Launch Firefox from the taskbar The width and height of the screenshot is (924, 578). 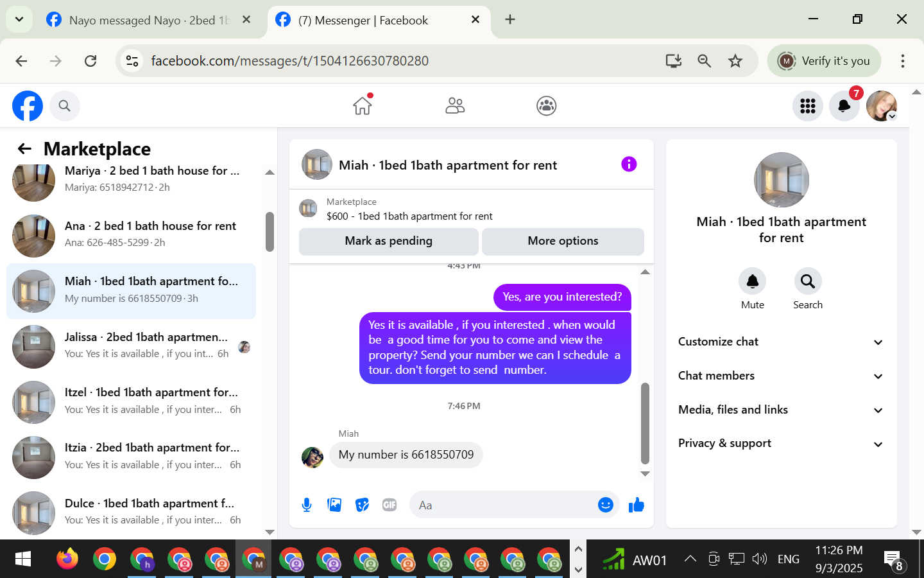67,559
